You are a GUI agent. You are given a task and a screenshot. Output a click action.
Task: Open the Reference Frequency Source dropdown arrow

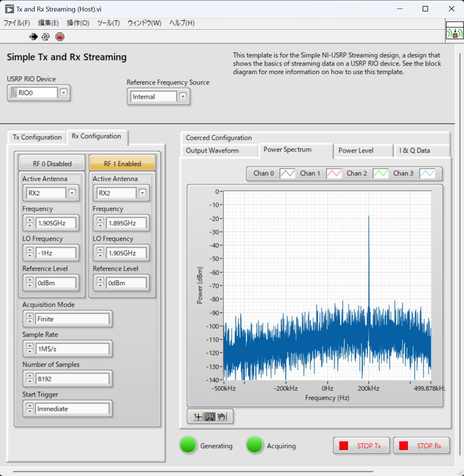[x=183, y=96]
